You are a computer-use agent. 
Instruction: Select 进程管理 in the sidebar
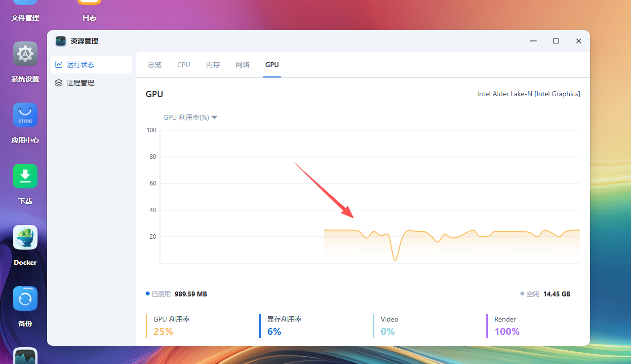coord(91,83)
